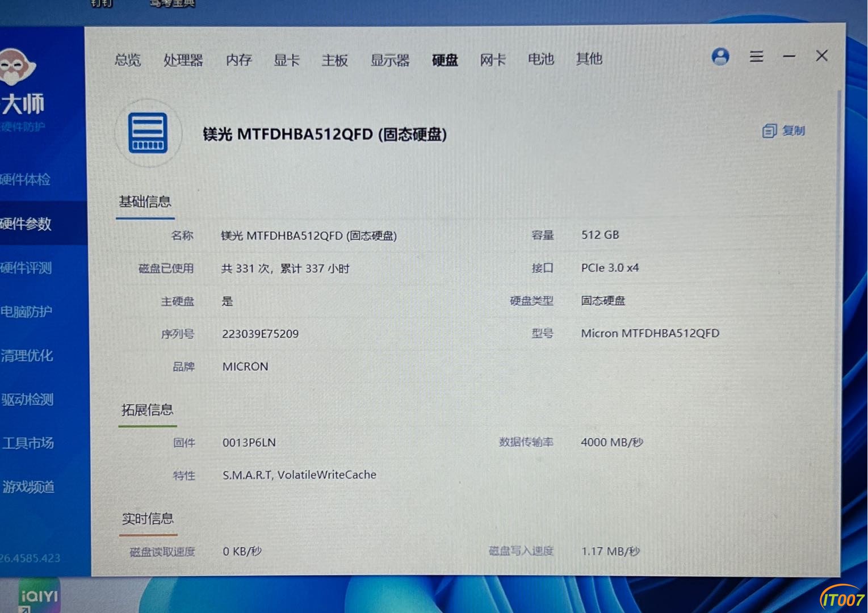Screen dimensions: 868x613
Task: Click the title 镁光 MTFDHBA512QFD (固态硬盘)
Action: pos(325,135)
